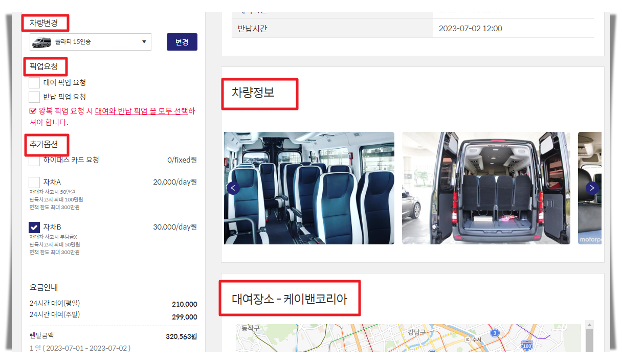Click the dropdown arrow of vehicle selector
The width and height of the screenshot is (622, 364).
click(144, 42)
